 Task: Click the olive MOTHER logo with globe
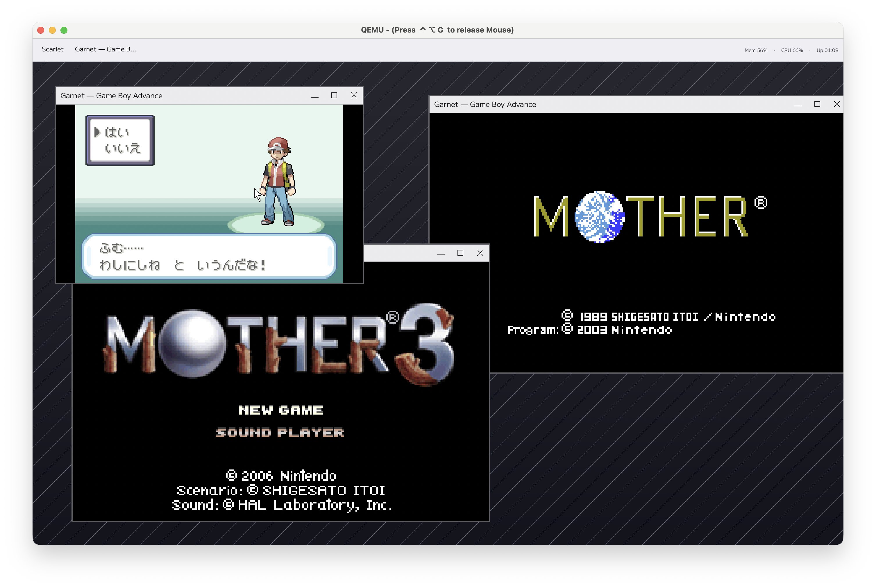click(x=650, y=217)
